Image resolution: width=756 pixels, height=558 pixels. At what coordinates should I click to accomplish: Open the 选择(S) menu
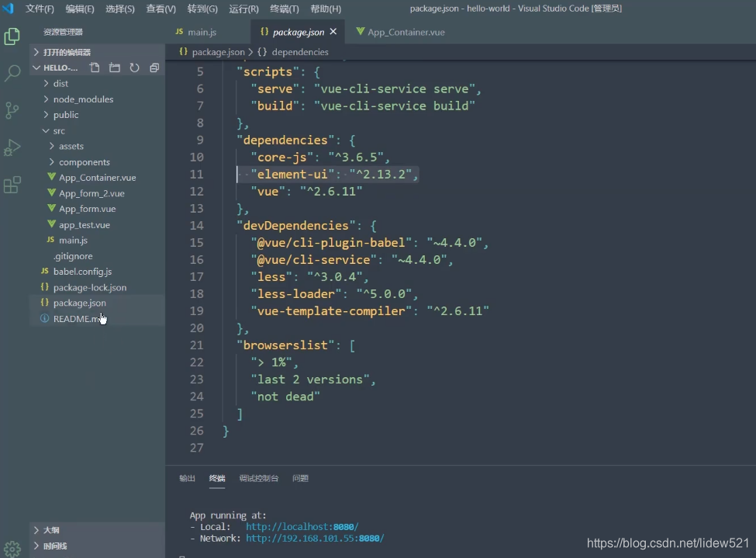coord(120,9)
